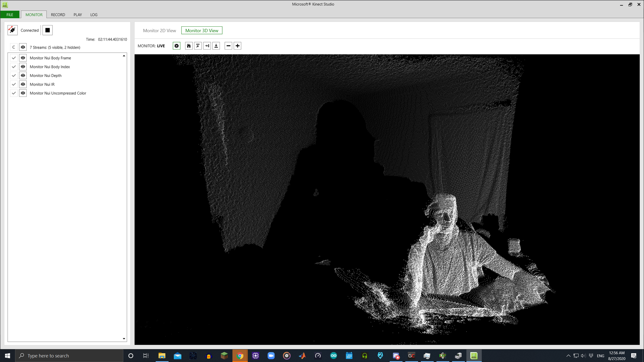Switch to Monitor 2D View
644x362 pixels.
coord(159,31)
